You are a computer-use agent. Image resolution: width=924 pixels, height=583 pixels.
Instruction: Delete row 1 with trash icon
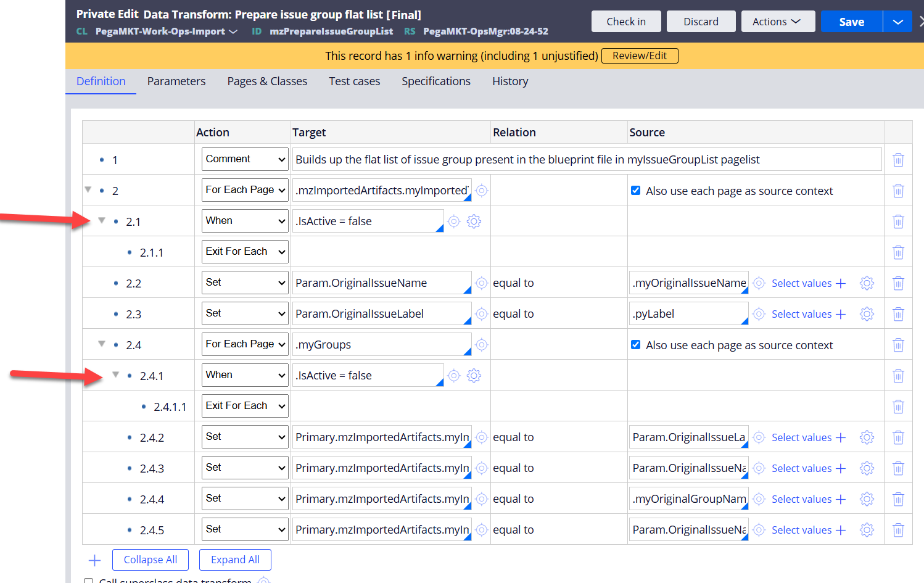[898, 160]
